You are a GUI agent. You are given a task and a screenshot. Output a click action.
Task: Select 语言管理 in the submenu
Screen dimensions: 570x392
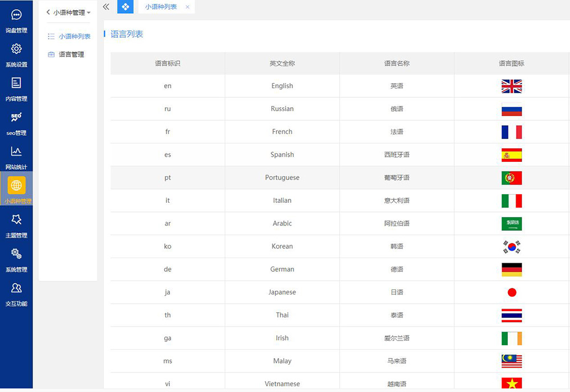point(71,55)
